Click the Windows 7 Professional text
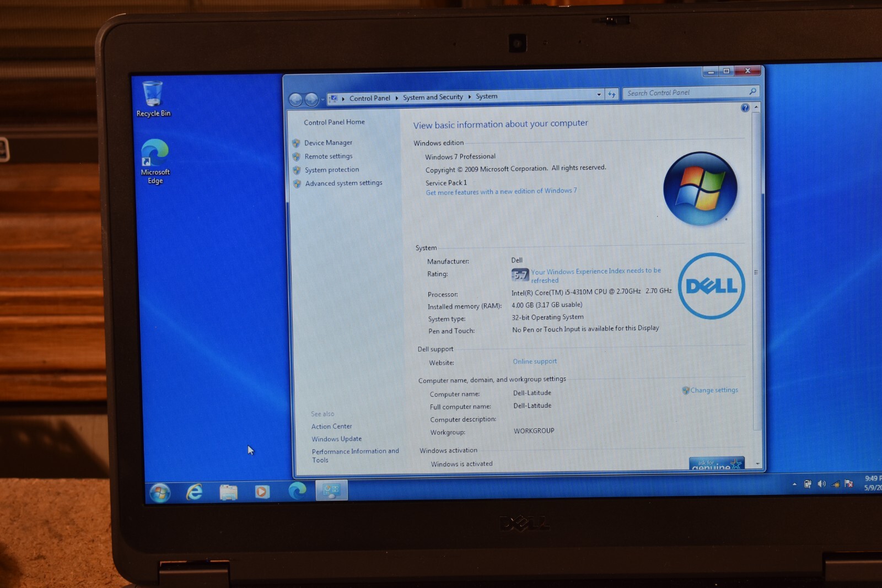 pyautogui.click(x=460, y=157)
